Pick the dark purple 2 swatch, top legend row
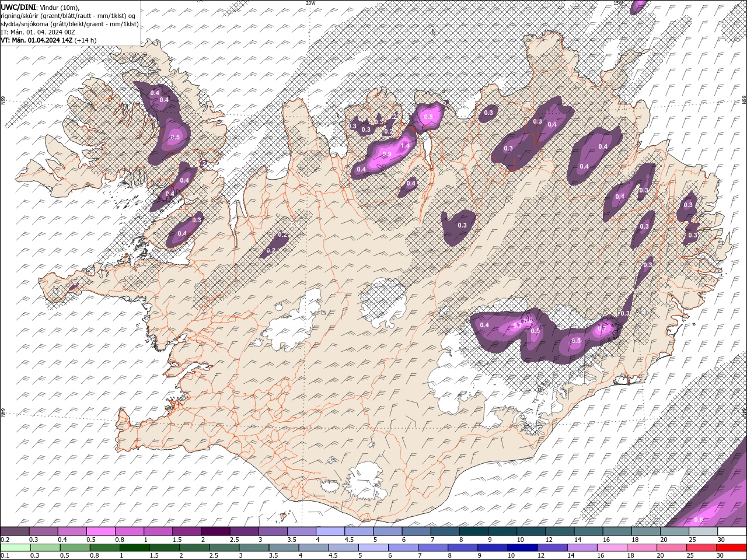This screenshot has height=560, width=747. (x=215, y=531)
